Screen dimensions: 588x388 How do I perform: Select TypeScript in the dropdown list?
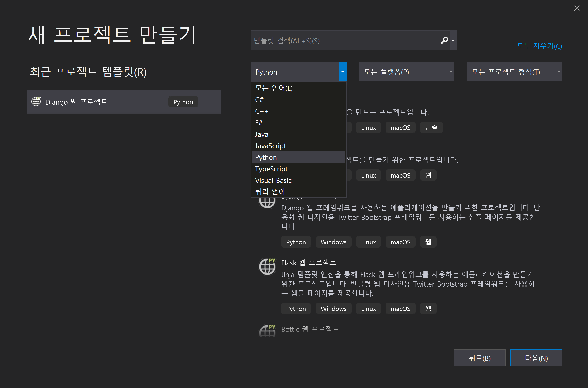pyautogui.click(x=271, y=169)
